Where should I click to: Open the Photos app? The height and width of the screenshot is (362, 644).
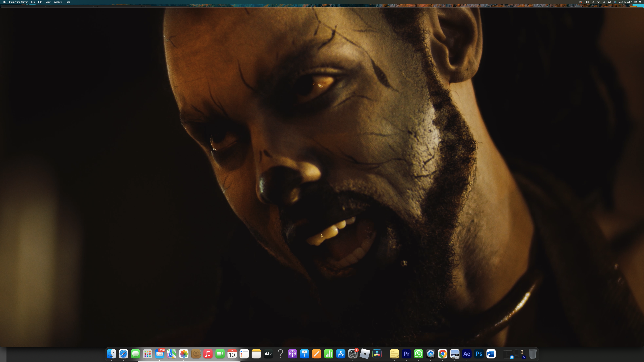(184, 354)
